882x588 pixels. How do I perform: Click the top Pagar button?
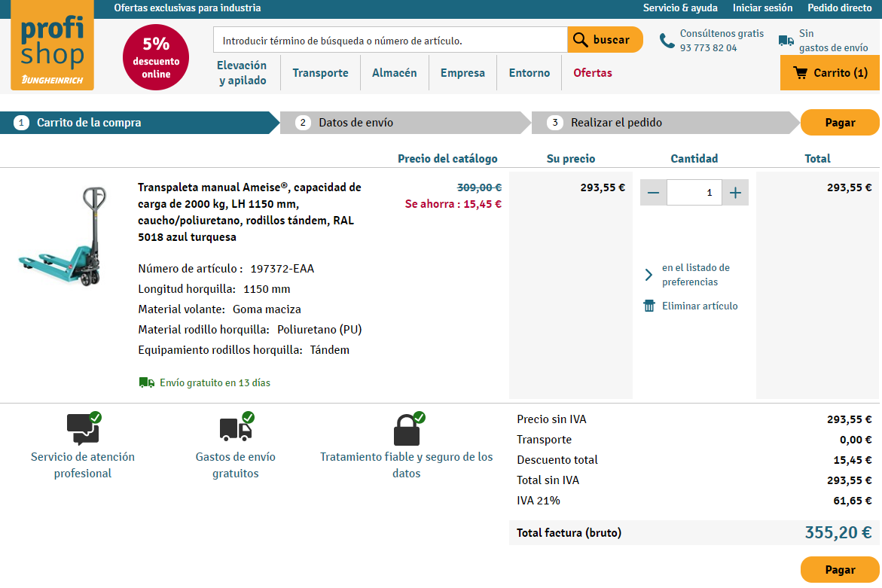pyautogui.click(x=840, y=123)
